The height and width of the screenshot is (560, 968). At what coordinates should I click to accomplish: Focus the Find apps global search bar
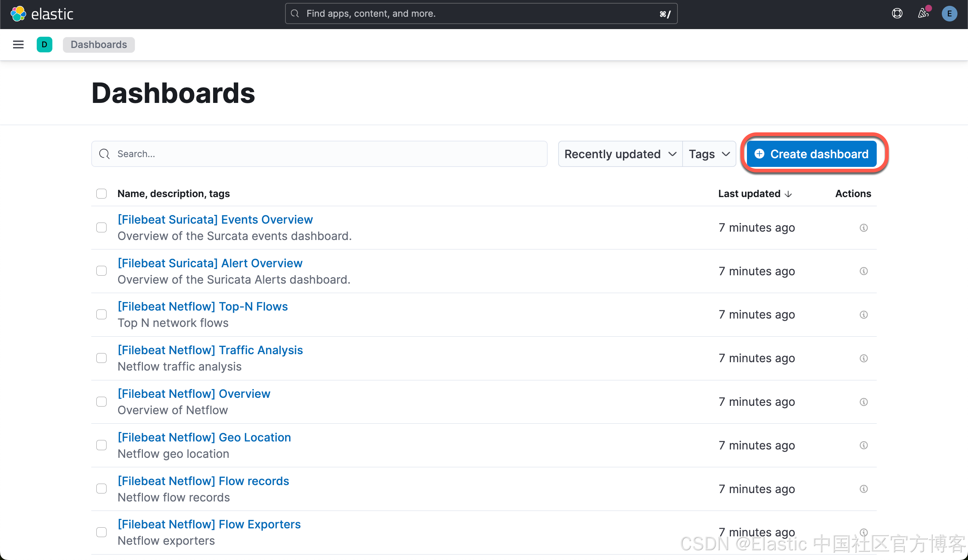pos(481,14)
